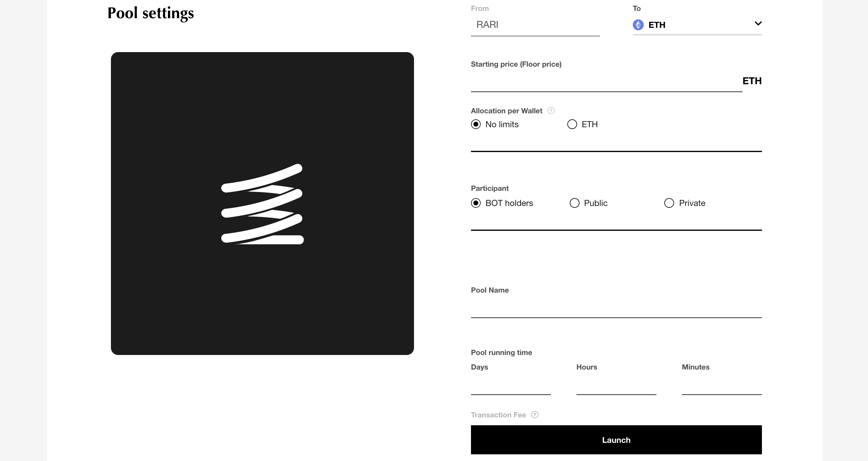This screenshot has height=461, width=868.
Task: Click the From RARI token field
Action: point(535,25)
